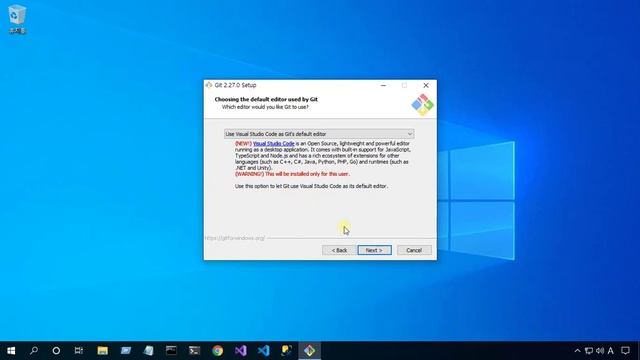Toggle the IME input mode indicator A
This screenshot has width=640, height=360.
coord(611,351)
